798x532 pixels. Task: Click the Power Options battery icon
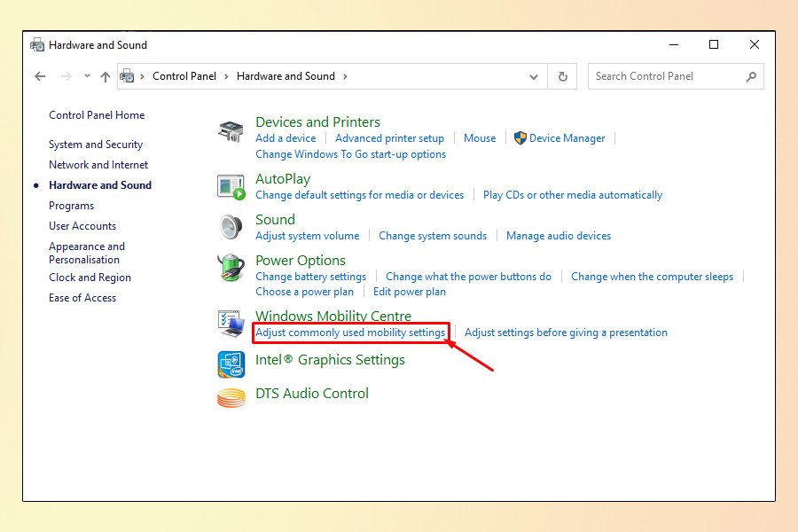coord(231,267)
